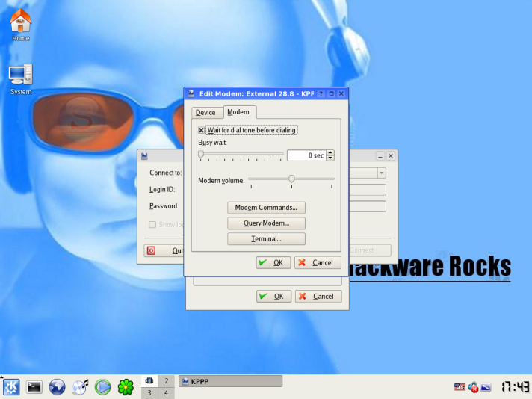532x399 pixels.
Task: Click OK in the dialog behind Edit Modem
Action: pos(273,297)
